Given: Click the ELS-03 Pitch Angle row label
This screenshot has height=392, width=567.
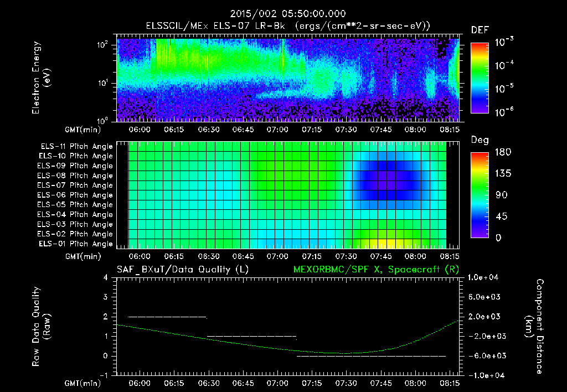Looking at the screenshot, I should pos(75,224).
